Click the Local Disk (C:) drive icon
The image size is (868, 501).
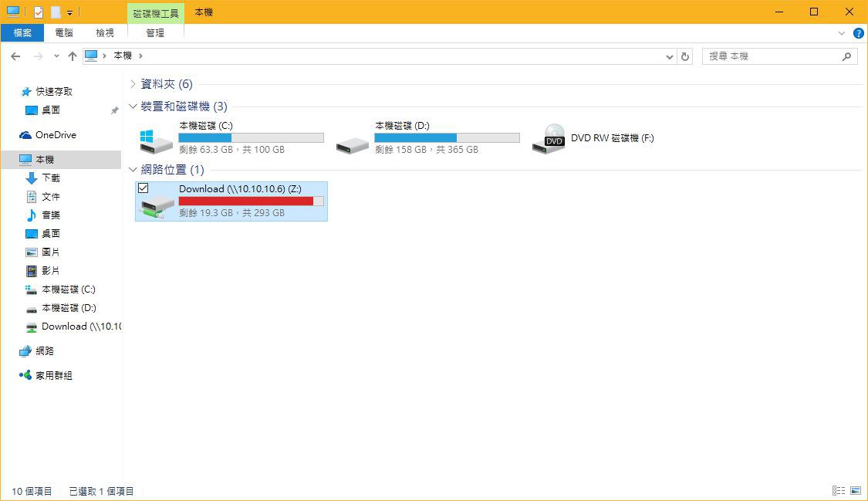pos(157,140)
